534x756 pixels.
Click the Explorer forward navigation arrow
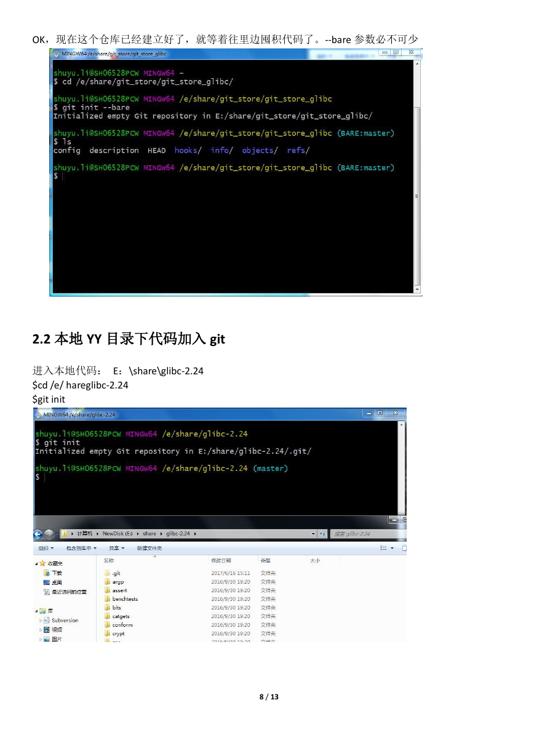[49, 534]
